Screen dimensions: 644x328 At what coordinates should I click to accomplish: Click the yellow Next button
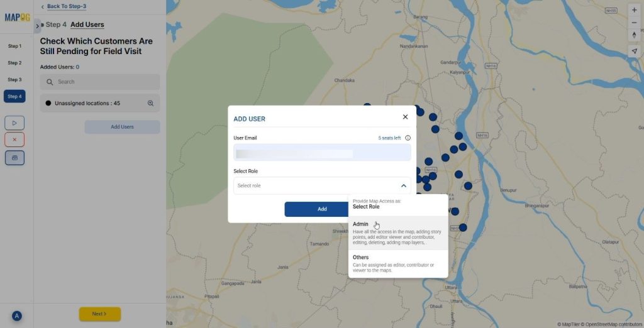pyautogui.click(x=100, y=314)
